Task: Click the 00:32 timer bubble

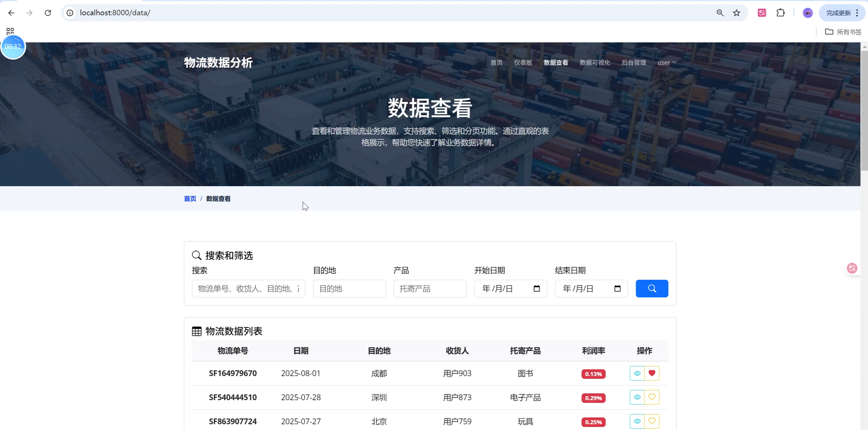Action: click(x=13, y=46)
